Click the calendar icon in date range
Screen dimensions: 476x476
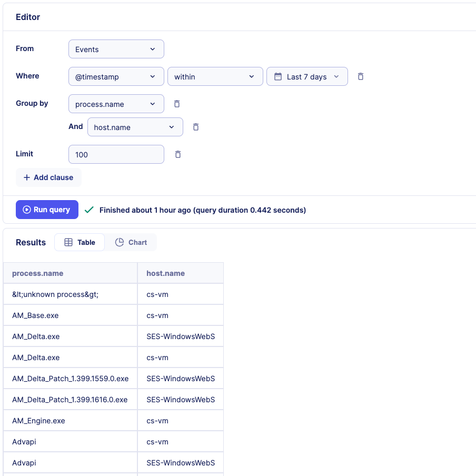[278, 76]
